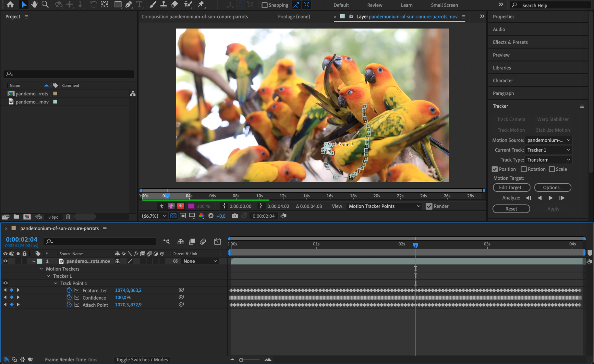The height and width of the screenshot is (364, 594).
Task: Enable the Scale checkbox in Tracker
Action: click(x=552, y=169)
